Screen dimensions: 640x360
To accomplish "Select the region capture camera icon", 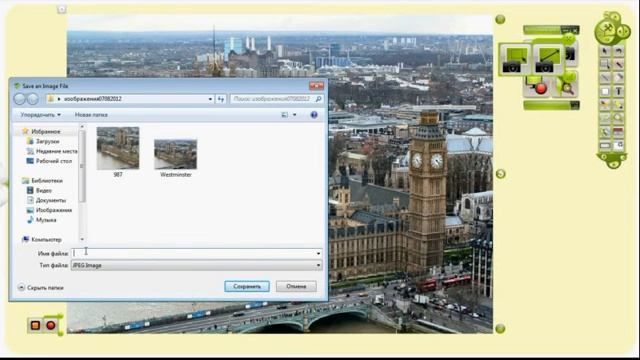I will tap(515, 60).
